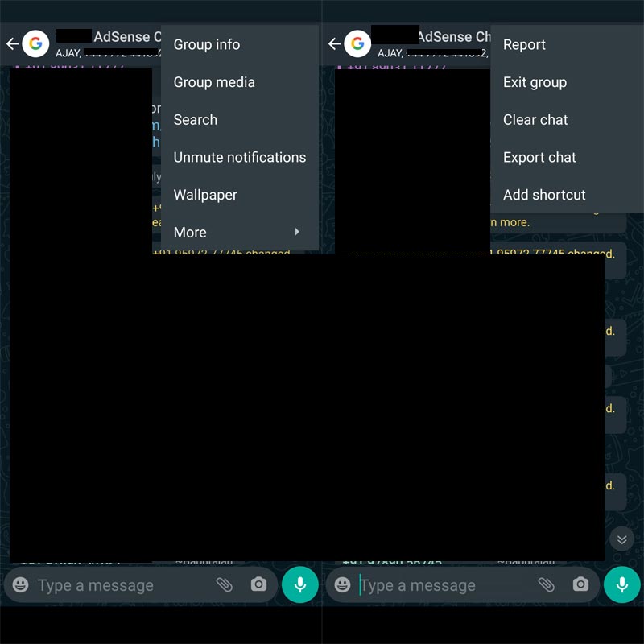Open emoji picker in the left chat
The width and height of the screenshot is (644, 644).
(21, 584)
